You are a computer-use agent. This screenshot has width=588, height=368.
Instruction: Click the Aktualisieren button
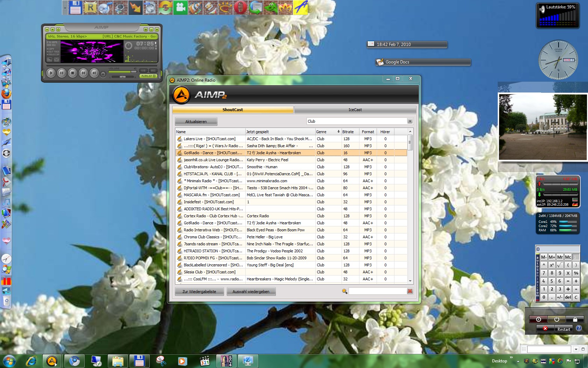(x=196, y=122)
